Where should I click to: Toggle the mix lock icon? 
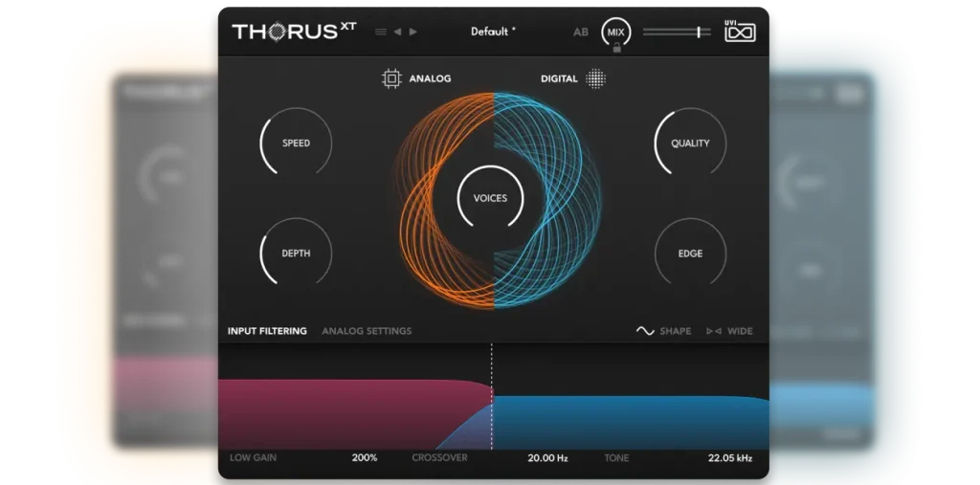tap(617, 48)
